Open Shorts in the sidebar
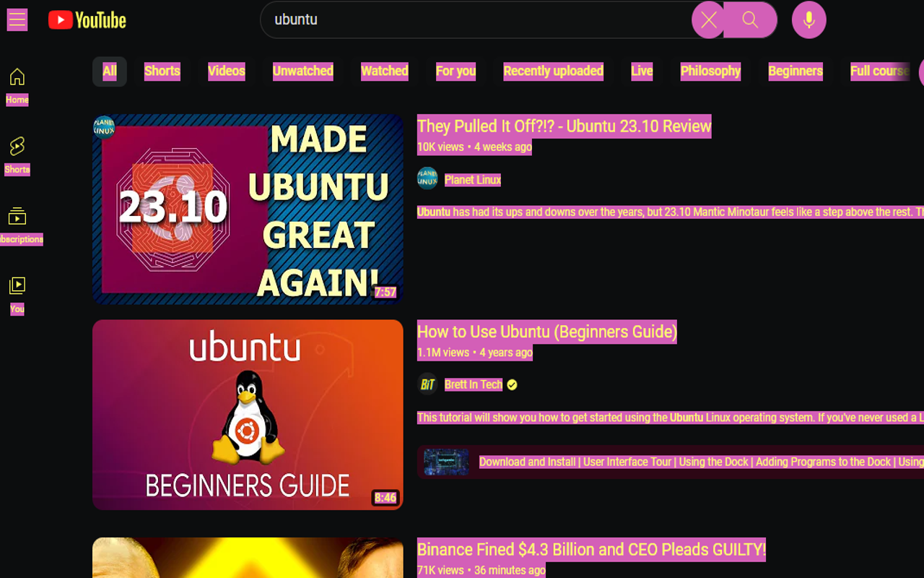924x578 pixels. [x=17, y=155]
